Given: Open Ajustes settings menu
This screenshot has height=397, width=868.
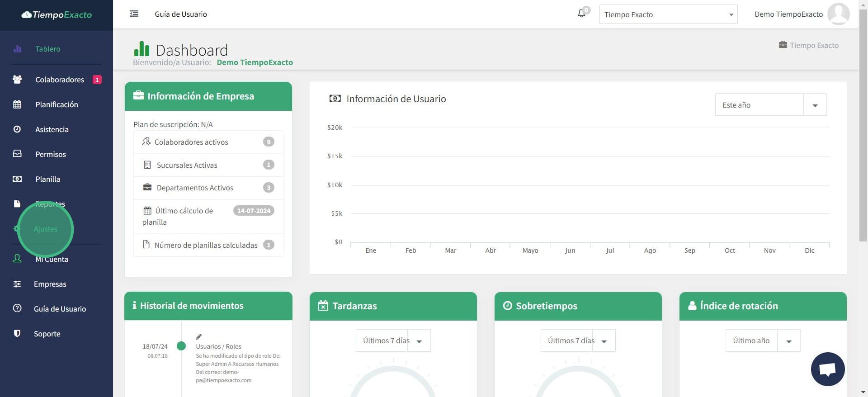Looking at the screenshot, I should (x=46, y=229).
